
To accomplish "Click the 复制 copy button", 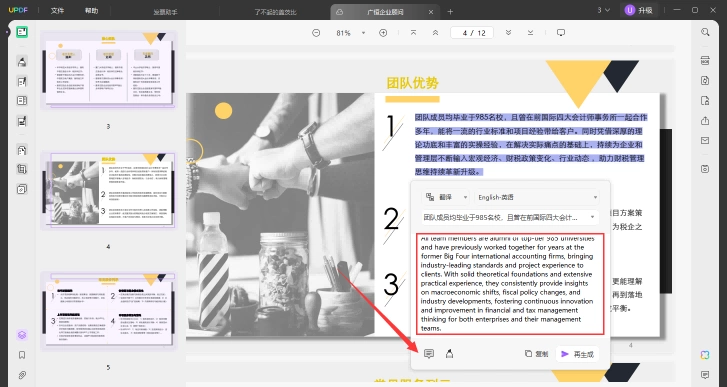I will click(x=536, y=354).
